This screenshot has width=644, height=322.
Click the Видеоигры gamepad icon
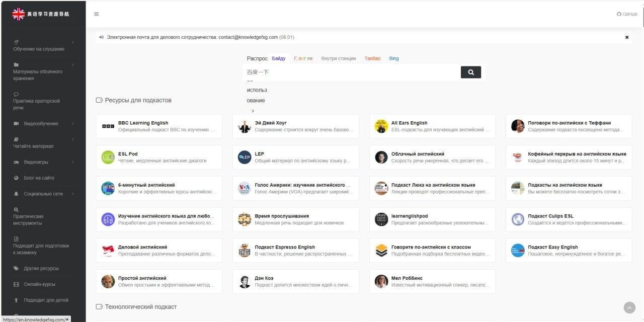16,162
